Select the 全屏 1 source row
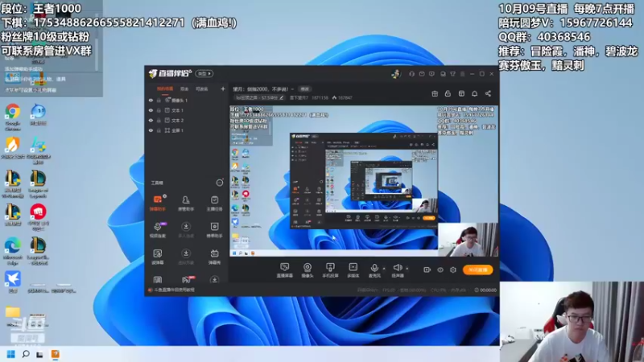 click(186, 130)
